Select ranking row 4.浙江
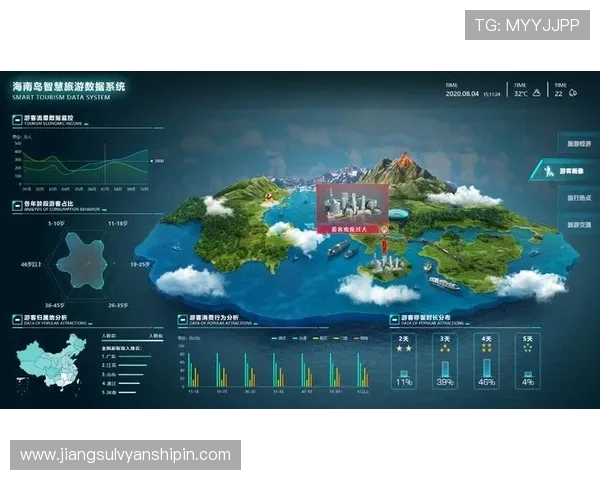Viewport: 600px width, 480px height. point(121,383)
